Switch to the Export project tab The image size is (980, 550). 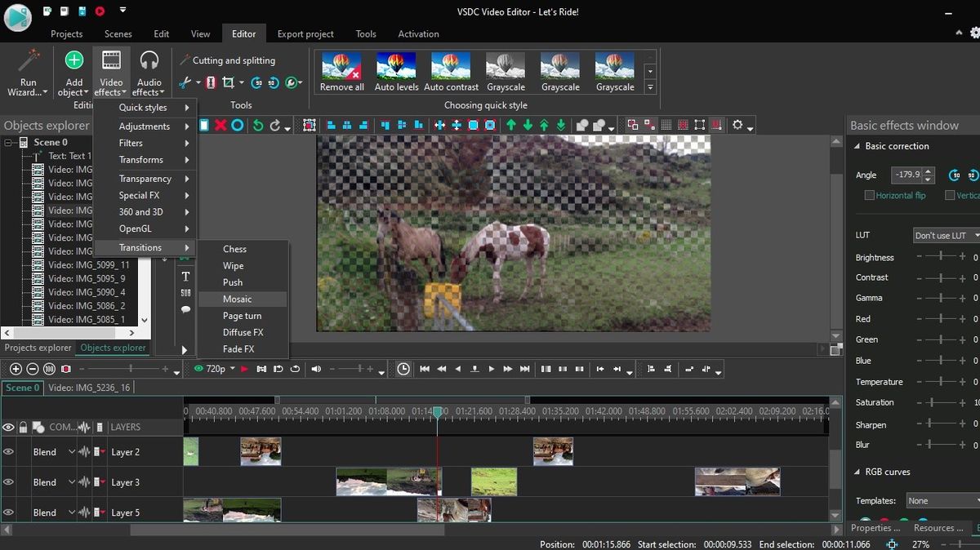tap(305, 33)
